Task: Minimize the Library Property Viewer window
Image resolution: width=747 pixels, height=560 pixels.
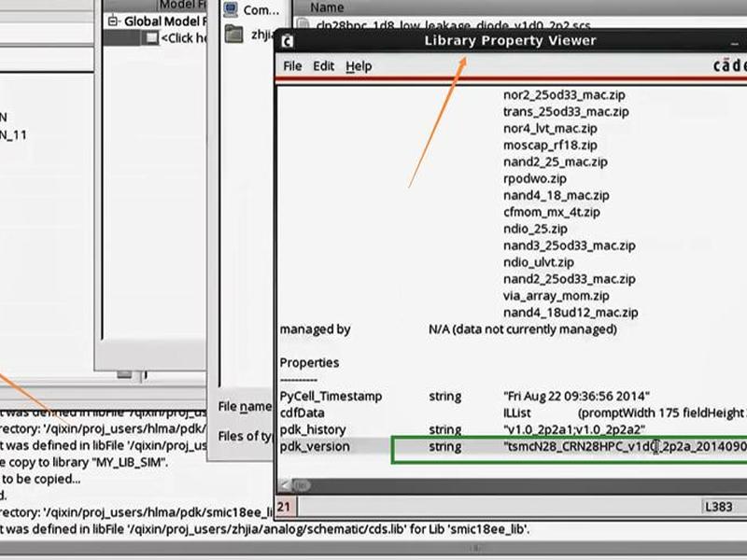Action: pos(735,42)
